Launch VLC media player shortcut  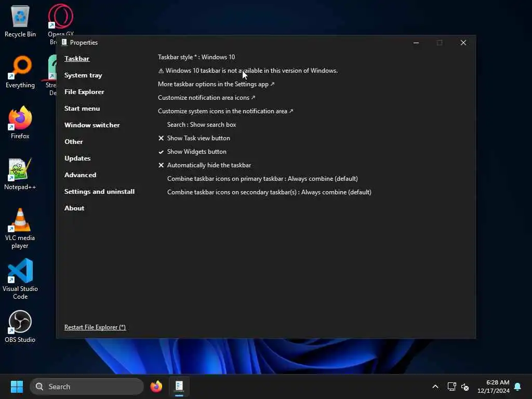[20, 229]
